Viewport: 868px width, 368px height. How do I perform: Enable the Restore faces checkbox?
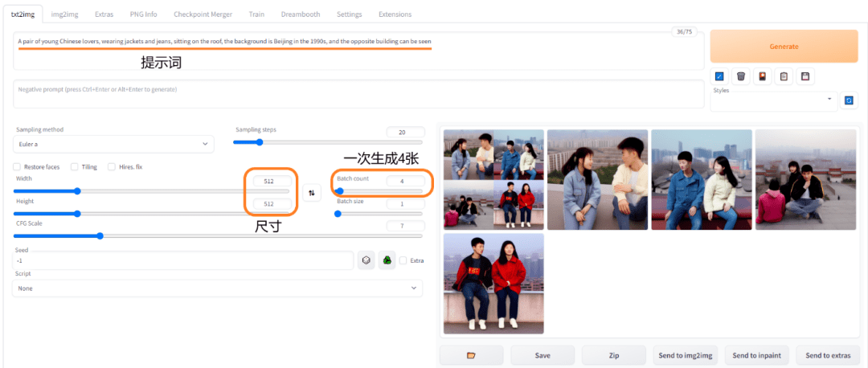click(x=18, y=167)
